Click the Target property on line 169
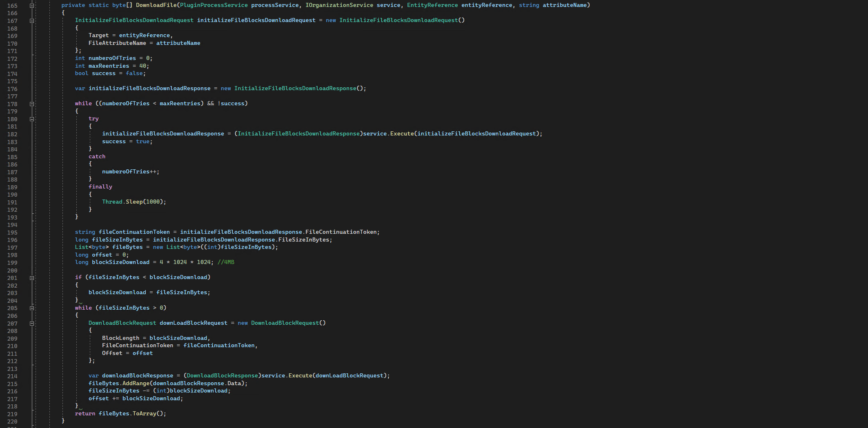 [99, 35]
